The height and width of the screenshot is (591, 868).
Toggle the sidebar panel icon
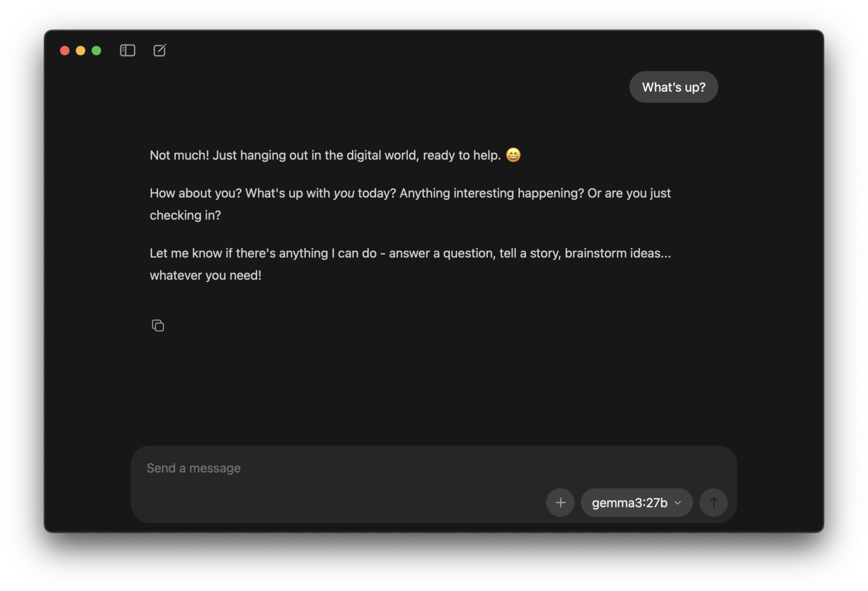click(x=127, y=50)
